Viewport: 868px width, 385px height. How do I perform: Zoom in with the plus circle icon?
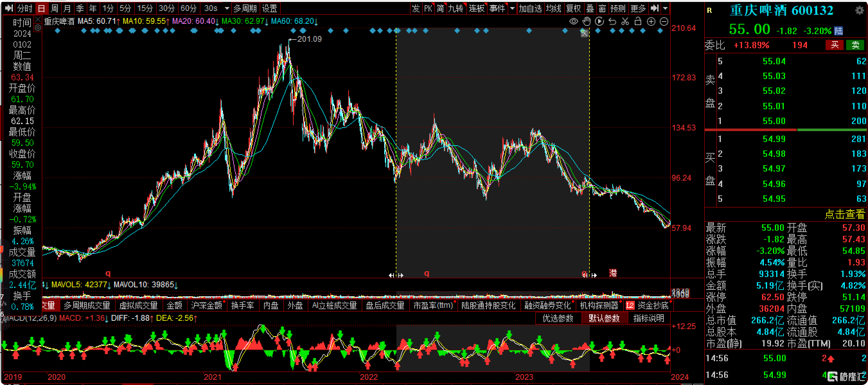(x=651, y=22)
